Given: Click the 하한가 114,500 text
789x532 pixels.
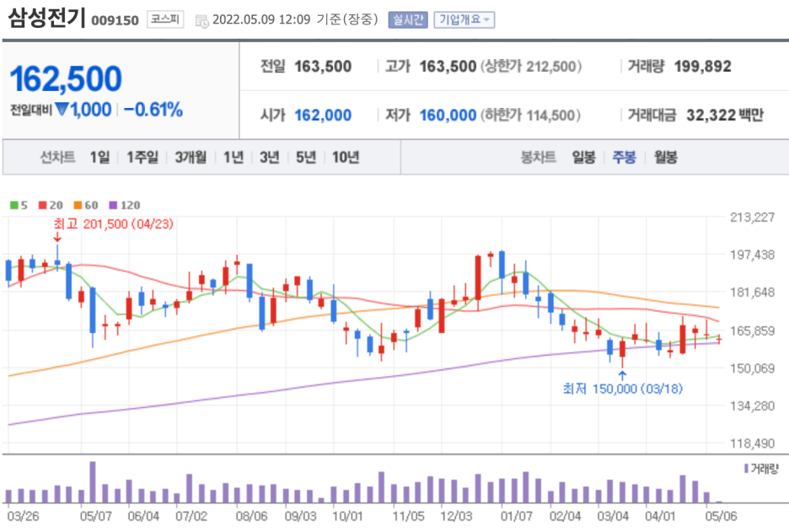Looking at the screenshot, I should (530, 116).
